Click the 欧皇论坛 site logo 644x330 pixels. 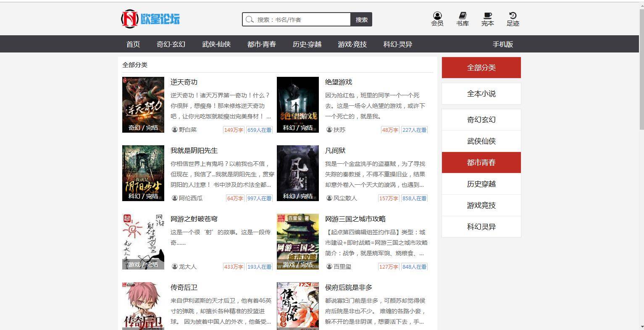(x=150, y=19)
